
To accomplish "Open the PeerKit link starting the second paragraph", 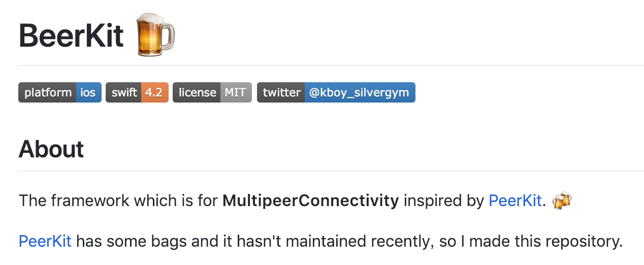I will click(45, 241).
